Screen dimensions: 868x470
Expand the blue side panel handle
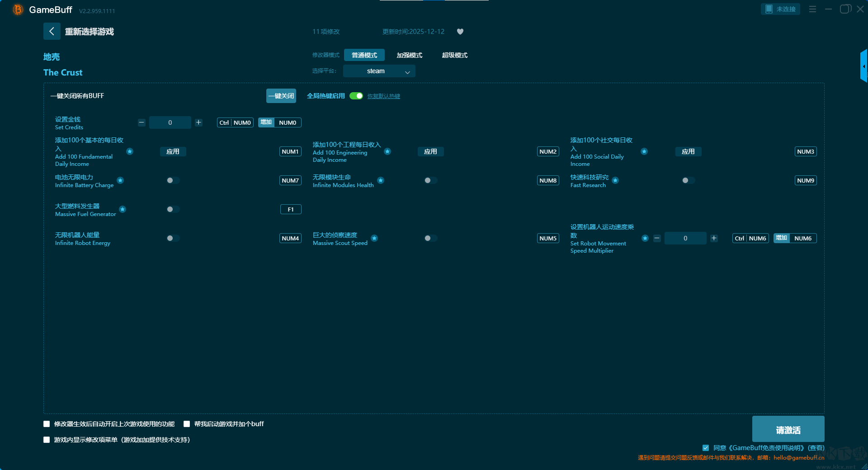click(x=863, y=66)
